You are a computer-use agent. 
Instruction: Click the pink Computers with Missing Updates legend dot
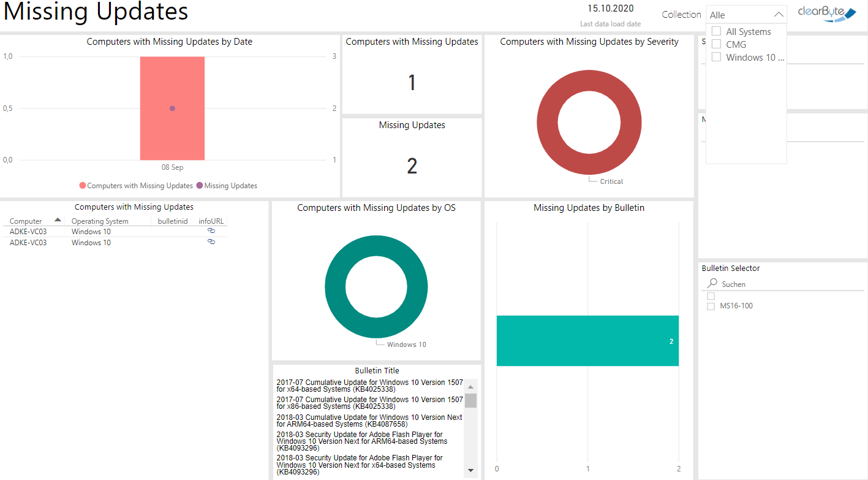click(x=83, y=186)
